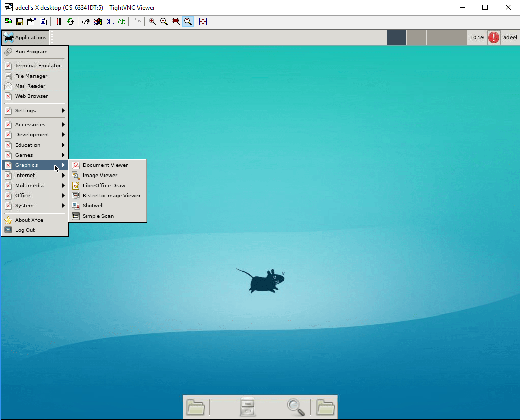520x420 pixels.
Task: Open the Connection Options icon
Action: (x=31, y=22)
